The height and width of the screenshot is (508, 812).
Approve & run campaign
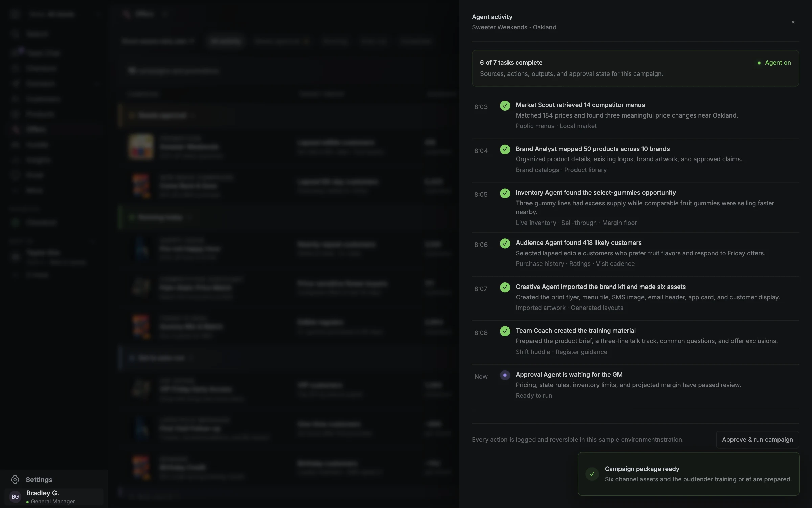(757, 440)
